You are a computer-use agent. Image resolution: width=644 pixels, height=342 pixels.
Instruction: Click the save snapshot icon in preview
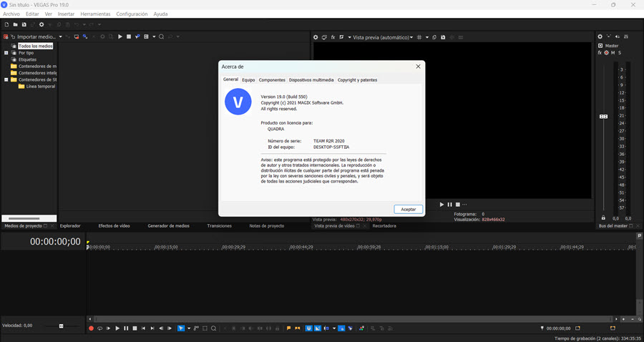coord(443,37)
